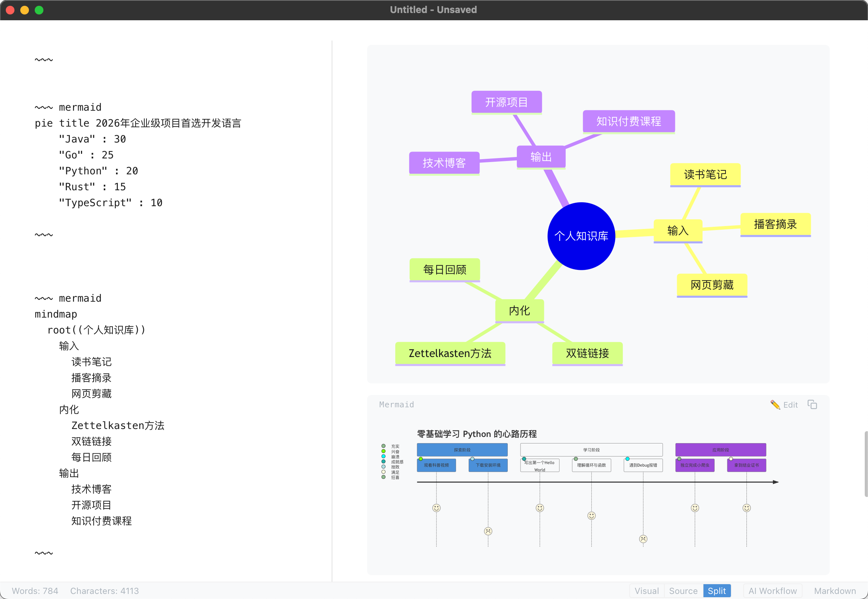Click the blue 个人知识库 root circle
Viewport: 868px width, 599px height.
click(x=581, y=236)
